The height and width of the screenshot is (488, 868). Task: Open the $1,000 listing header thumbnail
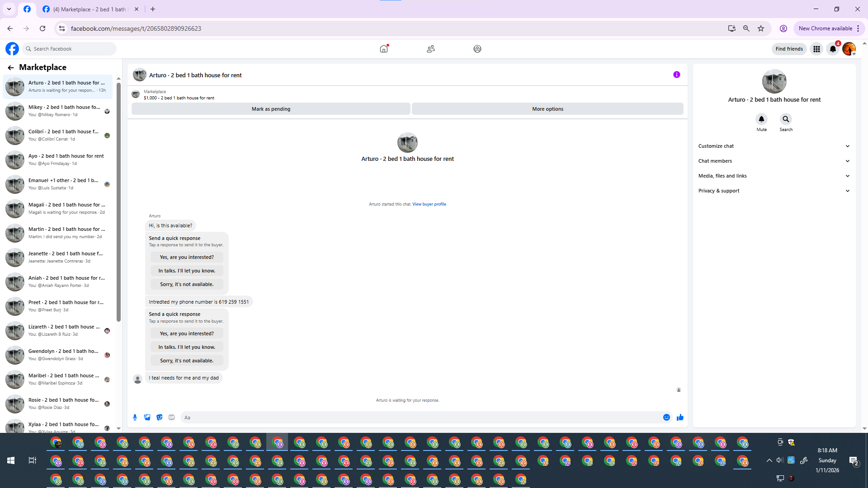coord(136,94)
